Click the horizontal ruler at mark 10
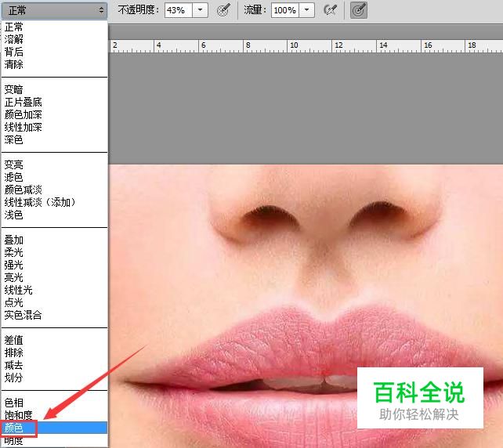This screenshot has width=503, height=448. [x=294, y=45]
